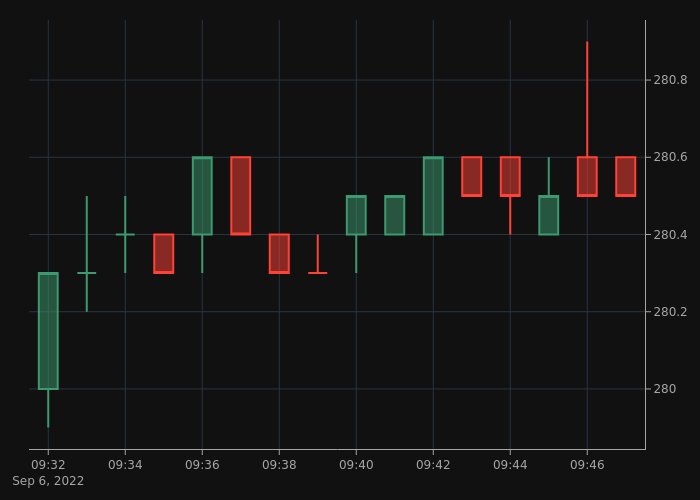This screenshot has width=700, height=500.
Task: Click the 09:42 time label
Action: coord(433,465)
